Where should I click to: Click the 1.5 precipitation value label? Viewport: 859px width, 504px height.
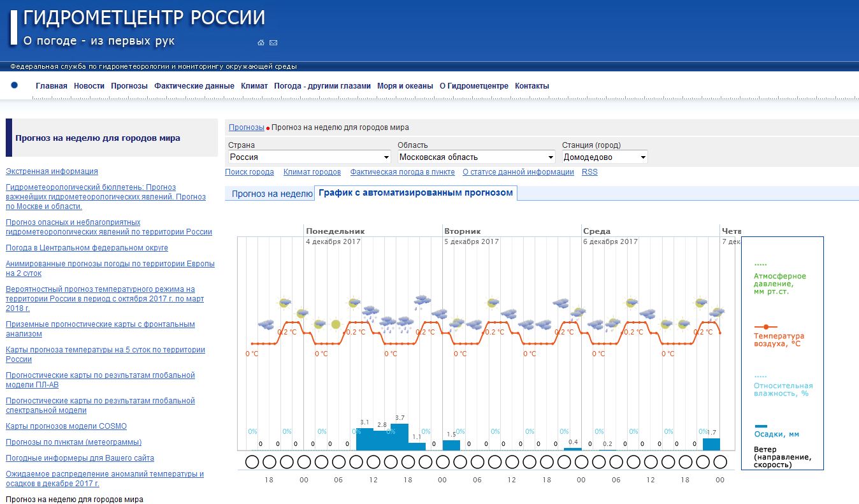pyautogui.click(x=451, y=434)
